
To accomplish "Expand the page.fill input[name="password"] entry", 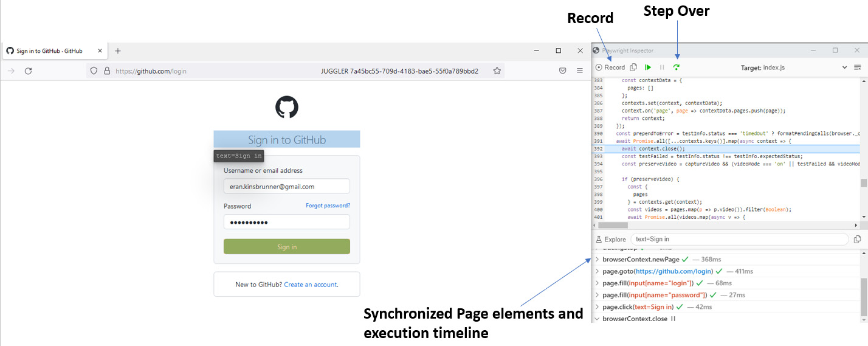I will pyautogui.click(x=597, y=295).
